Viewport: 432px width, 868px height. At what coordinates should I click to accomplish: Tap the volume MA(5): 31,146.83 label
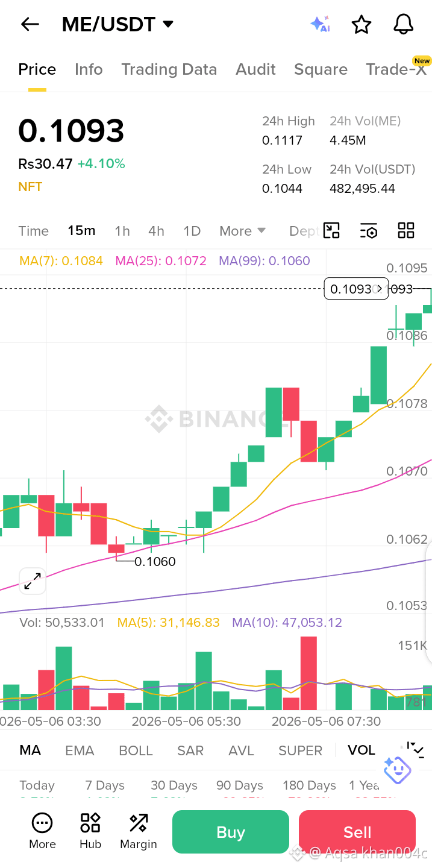coord(169,623)
